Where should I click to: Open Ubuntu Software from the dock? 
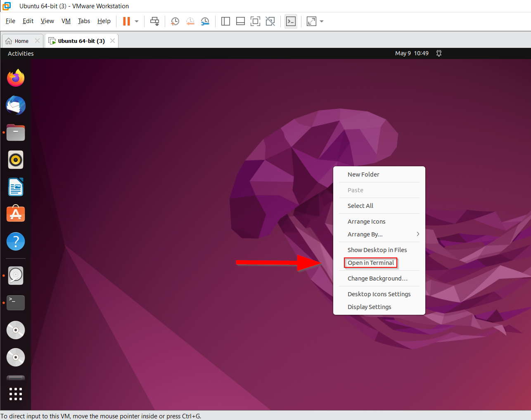15,214
